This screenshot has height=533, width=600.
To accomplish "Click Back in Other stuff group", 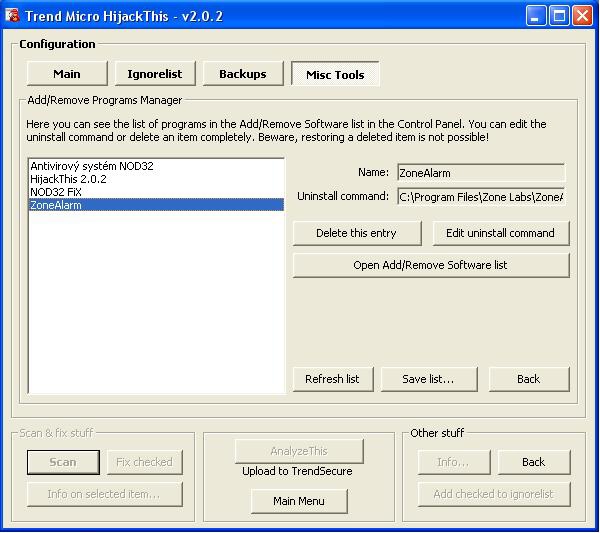I will pos(533,462).
